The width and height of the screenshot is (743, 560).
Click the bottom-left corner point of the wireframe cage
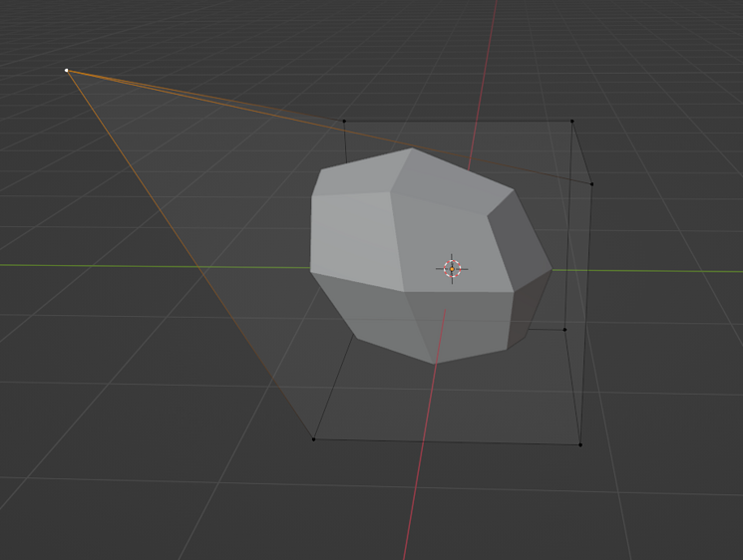pos(313,439)
